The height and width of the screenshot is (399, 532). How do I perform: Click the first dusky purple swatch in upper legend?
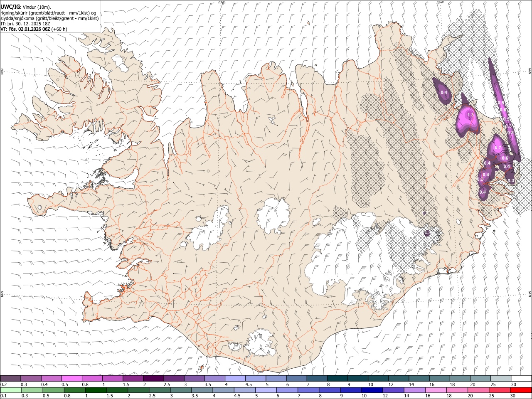click(x=10, y=378)
